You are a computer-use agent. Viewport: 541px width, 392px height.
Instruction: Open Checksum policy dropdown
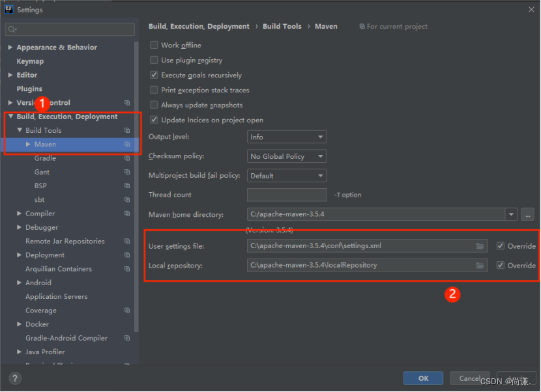(287, 156)
